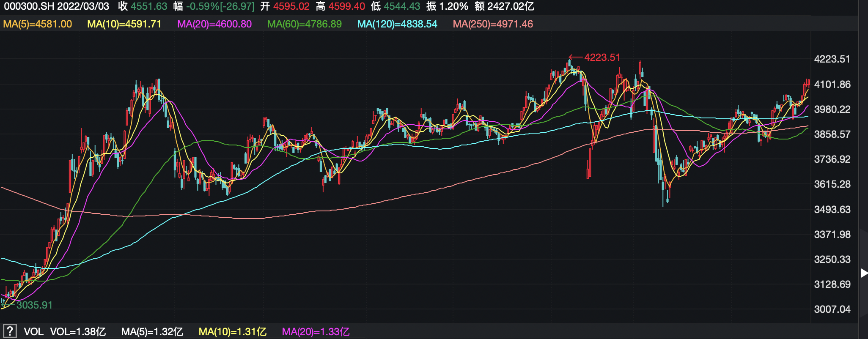Click the magenta MA(20)=4600.80 label
868x339 pixels.
coord(214,24)
